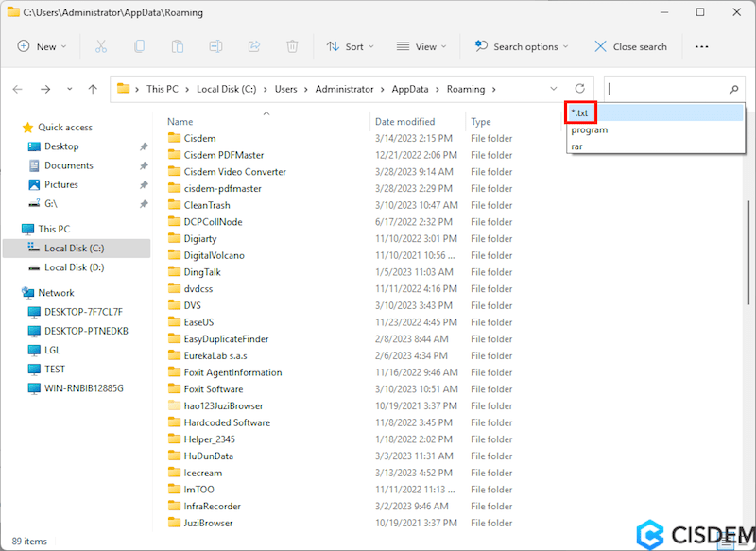This screenshot has width=756, height=551.
Task: Click the Delete trash can icon
Action: [x=292, y=46]
